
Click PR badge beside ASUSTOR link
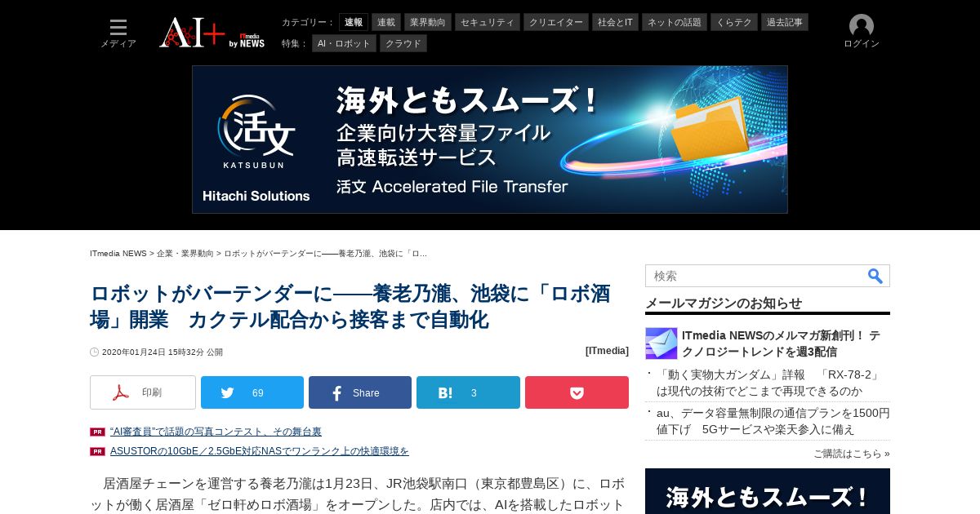(x=97, y=451)
